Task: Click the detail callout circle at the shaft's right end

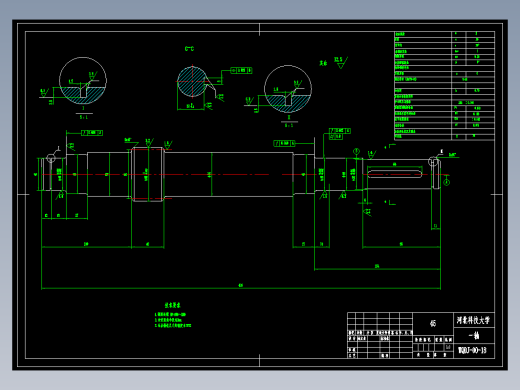Action: [433, 162]
